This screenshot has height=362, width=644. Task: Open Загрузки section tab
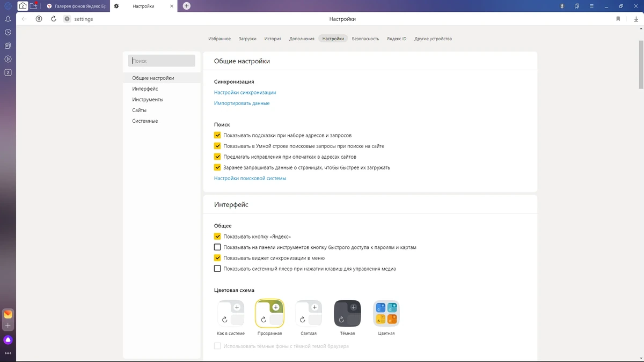(x=247, y=39)
